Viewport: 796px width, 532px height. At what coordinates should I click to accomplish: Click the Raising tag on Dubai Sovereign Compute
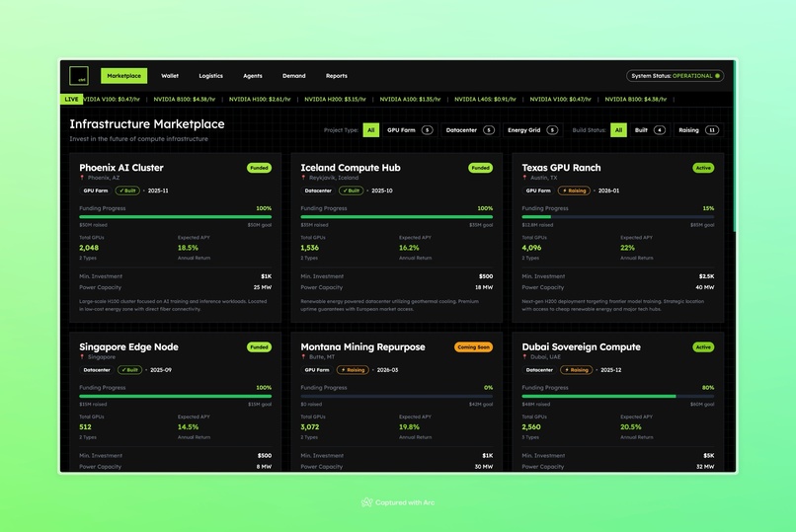pyautogui.click(x=576, y=370)
